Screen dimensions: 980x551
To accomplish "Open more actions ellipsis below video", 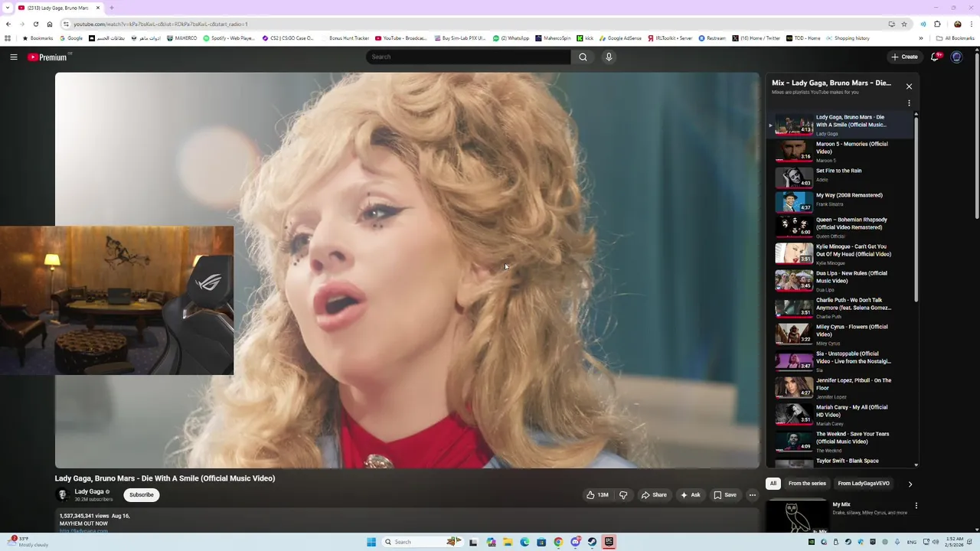I will coord(753,495).
